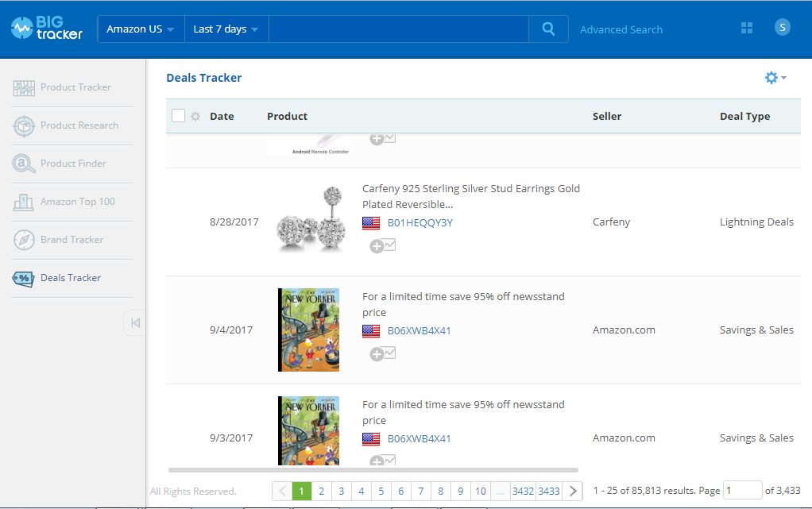
Task: Jump to page 3432
Action: point(523,491)
